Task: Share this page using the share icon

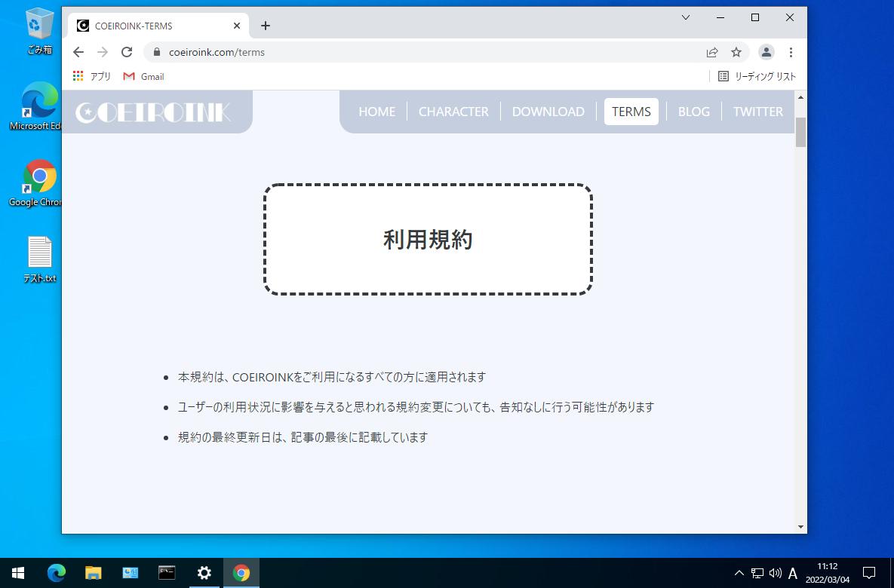Action: tap(712, 53)
